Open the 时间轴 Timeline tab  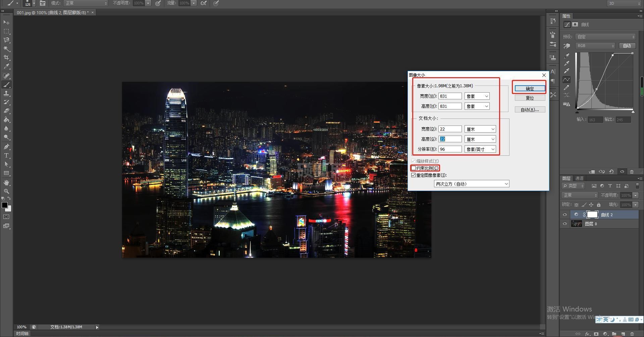tap(22, 334)
